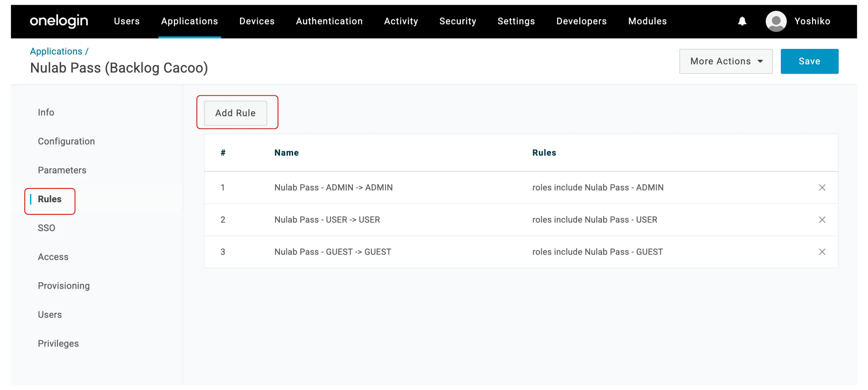Click the OneLogin logo
Screen dimensions: 868x390
click(x=59, y=21)
